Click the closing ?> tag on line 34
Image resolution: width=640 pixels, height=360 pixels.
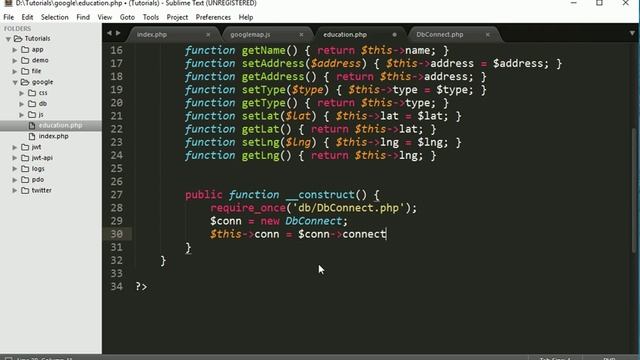click(141, 287)
